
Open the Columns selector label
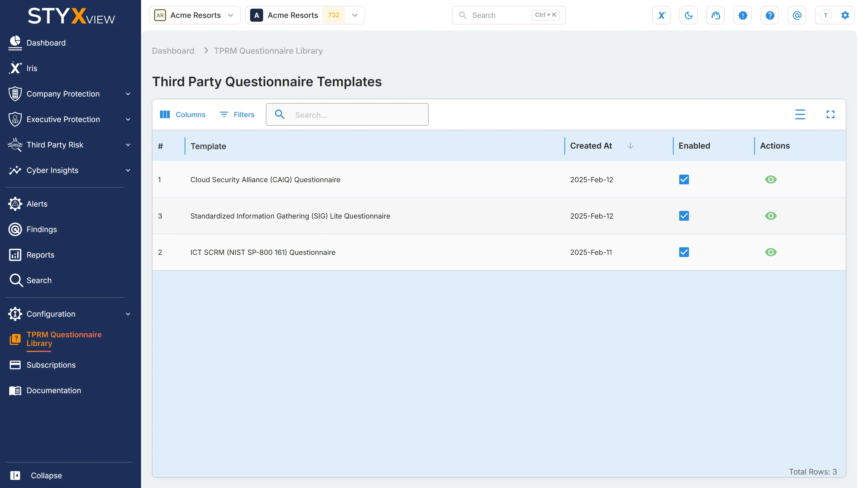pyautogui.click(x=190, y=114)
